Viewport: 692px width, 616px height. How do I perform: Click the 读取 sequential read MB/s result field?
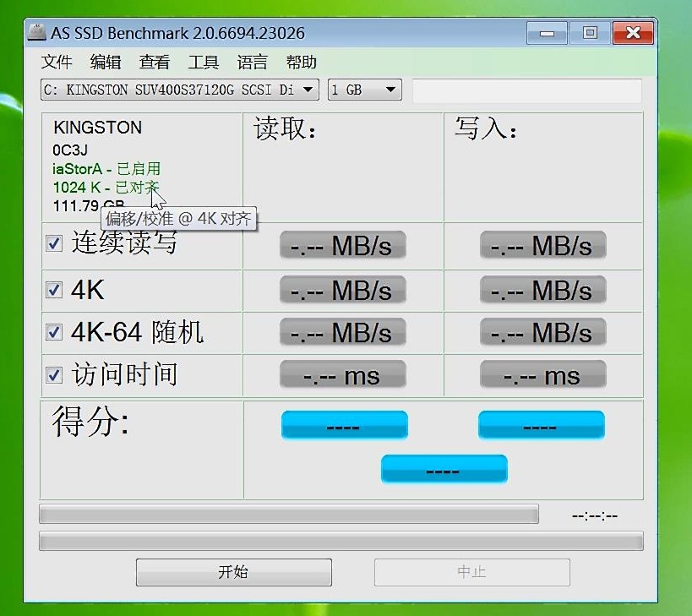(x=341, y=244)
